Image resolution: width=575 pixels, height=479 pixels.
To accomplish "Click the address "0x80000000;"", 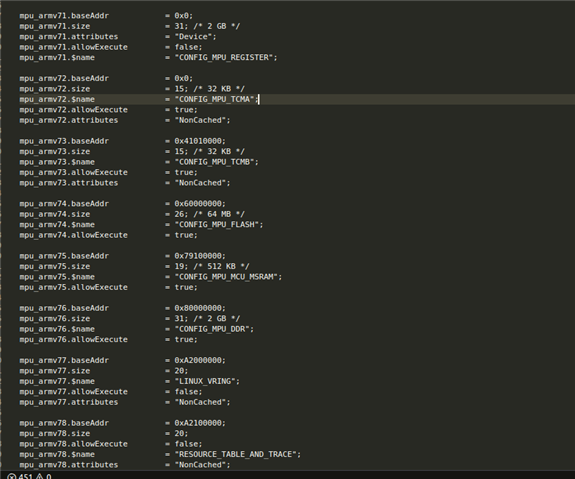I will point(200,308).
